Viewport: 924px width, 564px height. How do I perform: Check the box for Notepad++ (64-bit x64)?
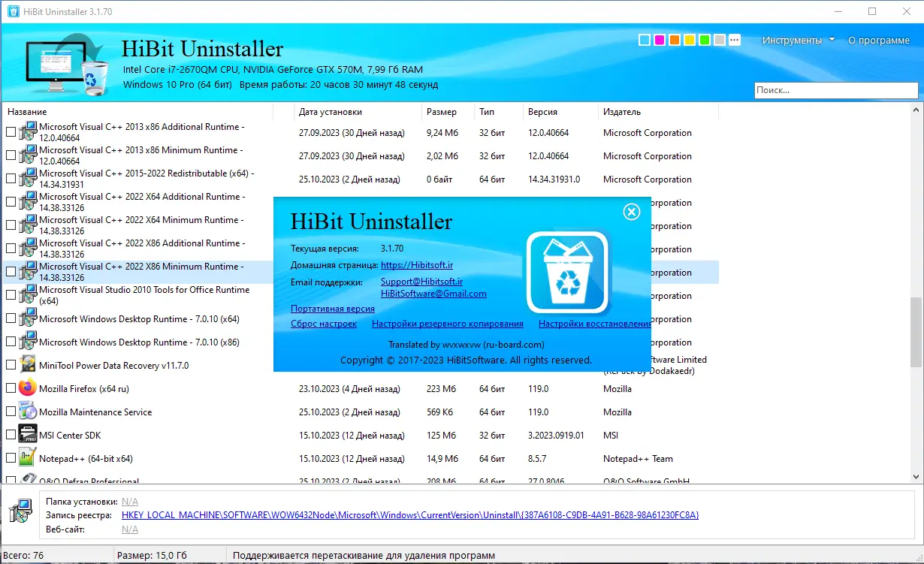coord(11,458)
